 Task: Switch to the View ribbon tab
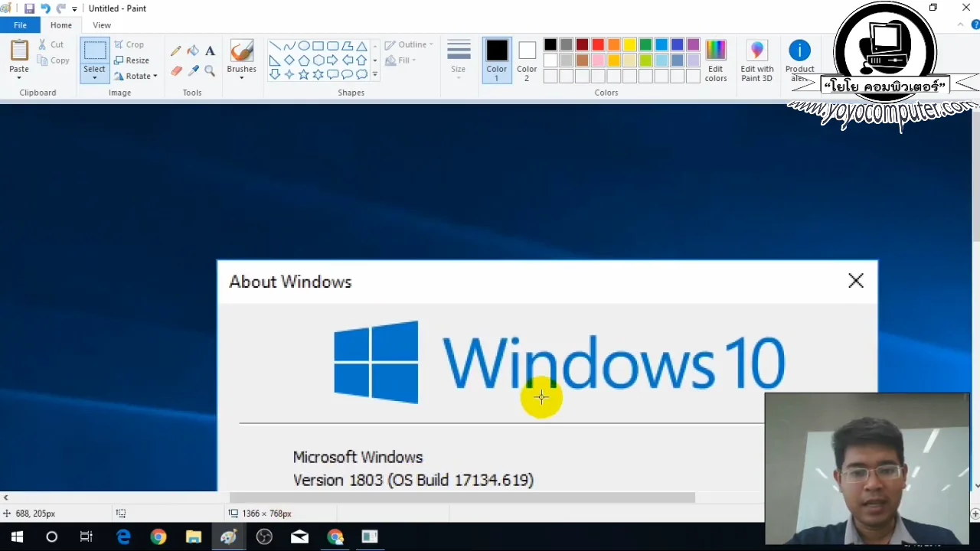(x=102, y=25)
